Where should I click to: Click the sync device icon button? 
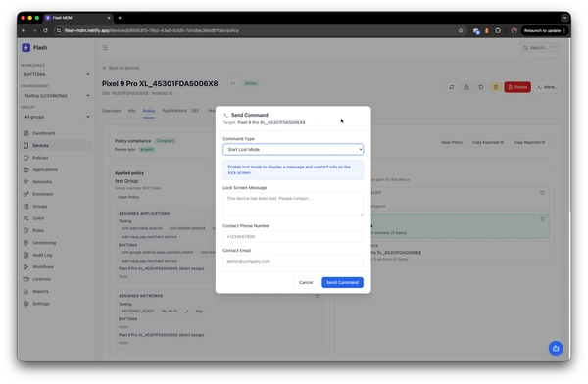[x=452, y=87]
